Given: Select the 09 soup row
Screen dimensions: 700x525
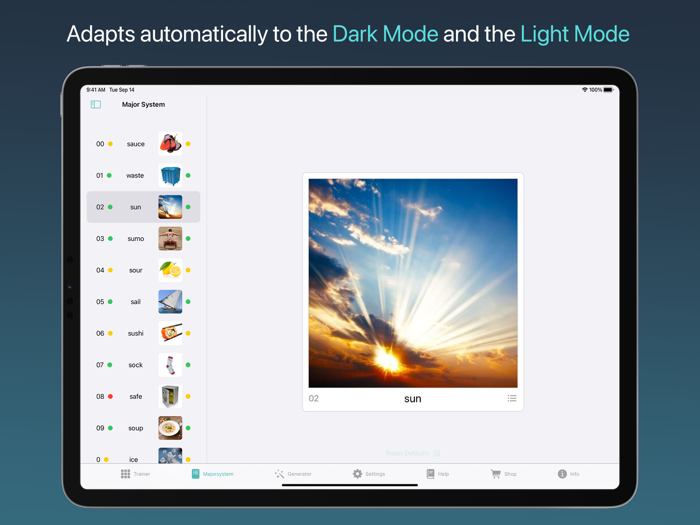Looking at the screenshot, I should pyautogui.click(x=143, y=428).
